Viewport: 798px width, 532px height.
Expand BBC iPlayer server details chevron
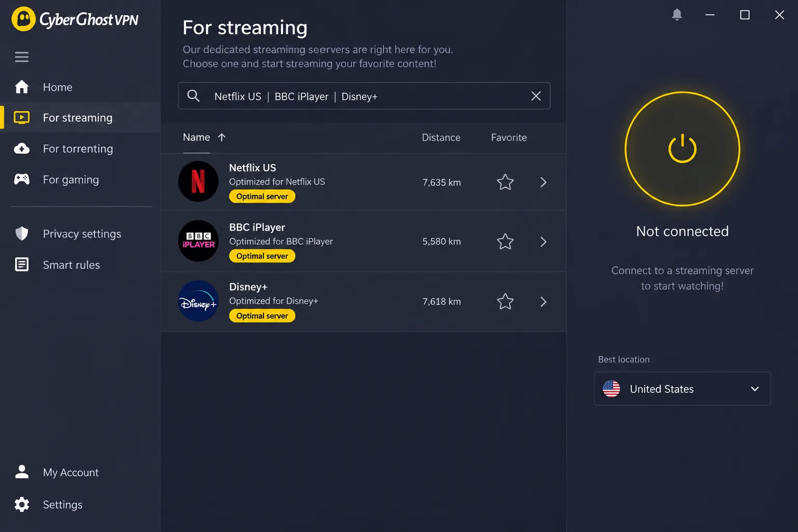pyautogui.click(x=543, y=242)
